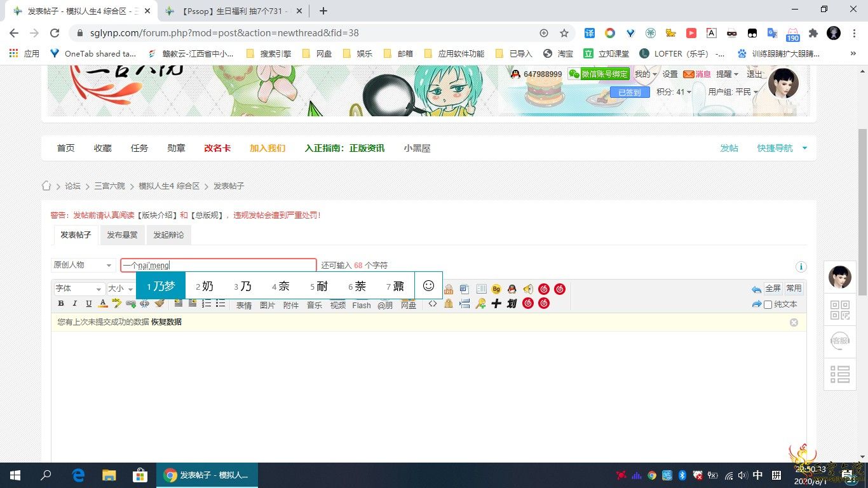This screenshot has height=488, width=868.
Task: Insert music via 音乐
Action: click(315, 305)
